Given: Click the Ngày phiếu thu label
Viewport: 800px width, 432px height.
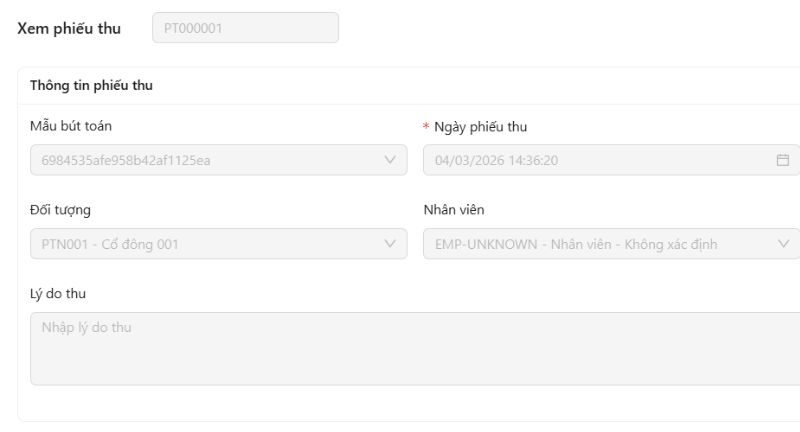Looking at the screenshot, I should tap(481, 127).
